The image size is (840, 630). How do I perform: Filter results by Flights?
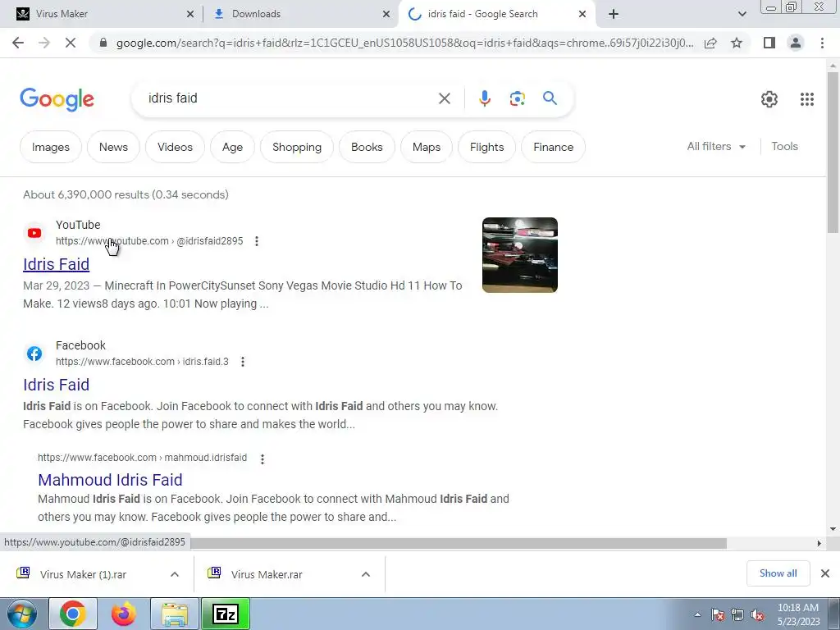coord(486,147)
